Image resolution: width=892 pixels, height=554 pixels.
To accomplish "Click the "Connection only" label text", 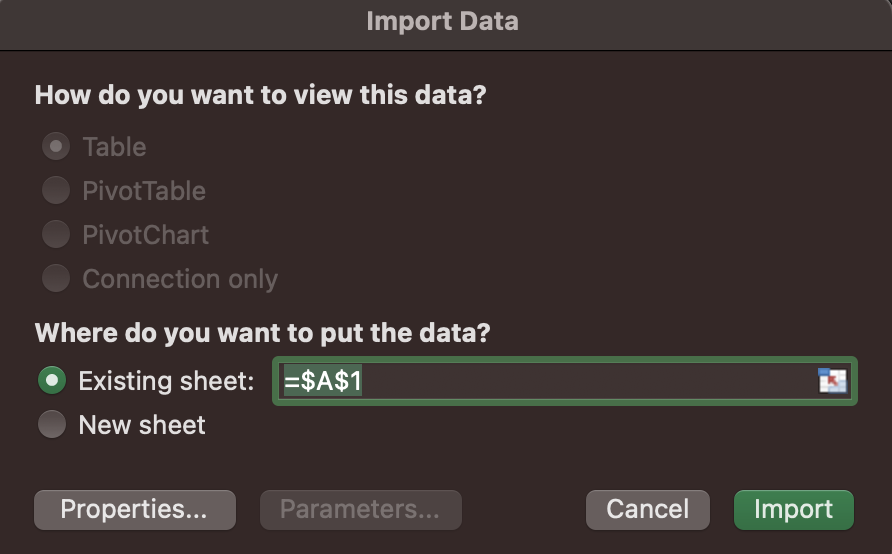I will coord(180,279).
